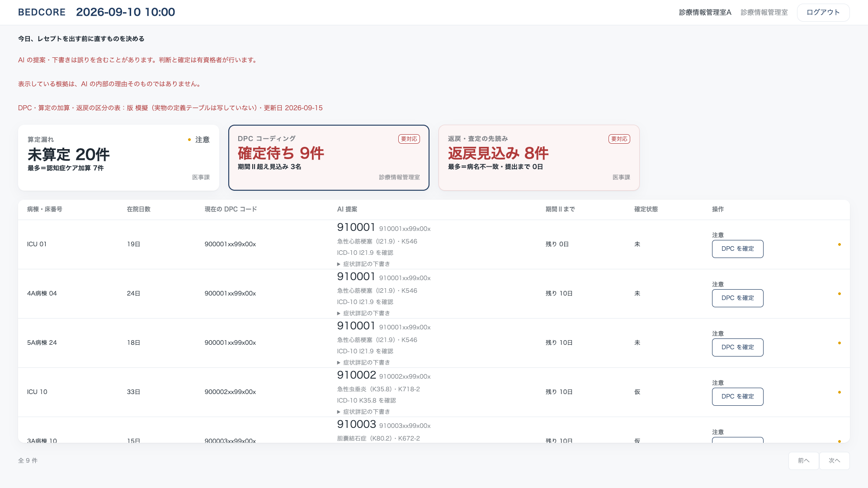Click the 全 9 件 total count
This screenshot has height=488, width=868.
(28, 461)
